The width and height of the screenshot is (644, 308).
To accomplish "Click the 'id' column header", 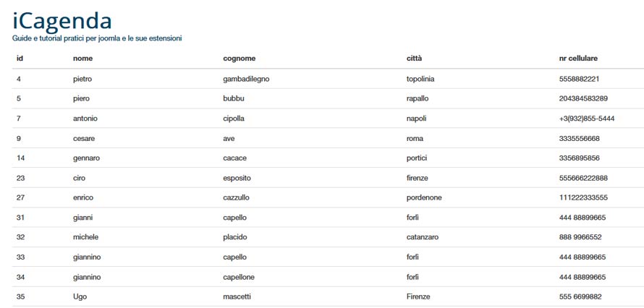I will (20, 59).
